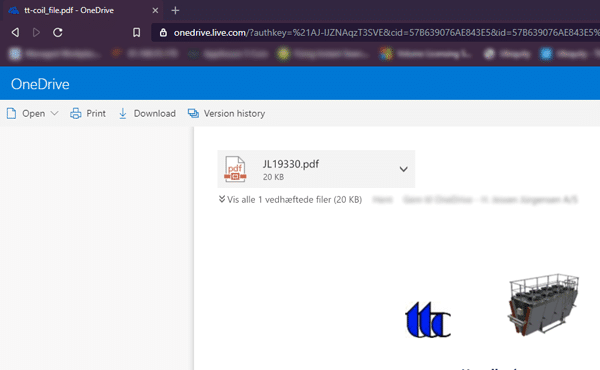This screenshot has height=370, width=600.
Task: Click the Print printer icon
Action: (x=75, y=113)
